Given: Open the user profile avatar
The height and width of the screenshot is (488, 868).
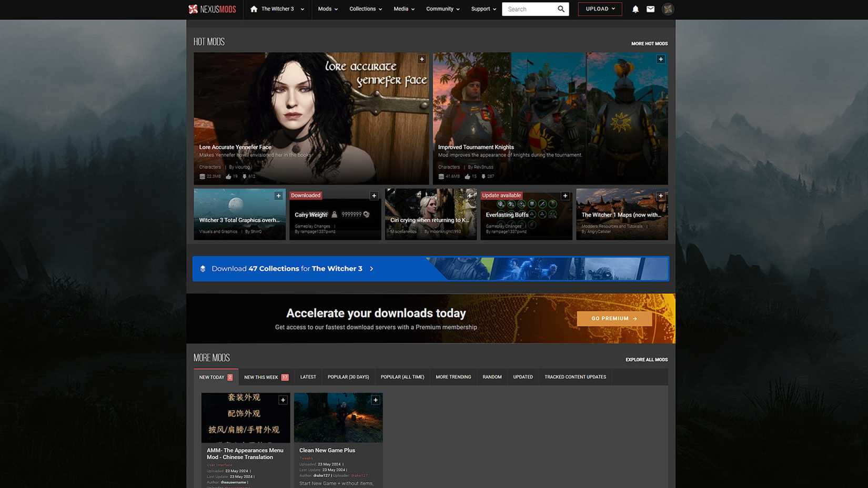Looking at the screenshot, I should tap(668, 9).
